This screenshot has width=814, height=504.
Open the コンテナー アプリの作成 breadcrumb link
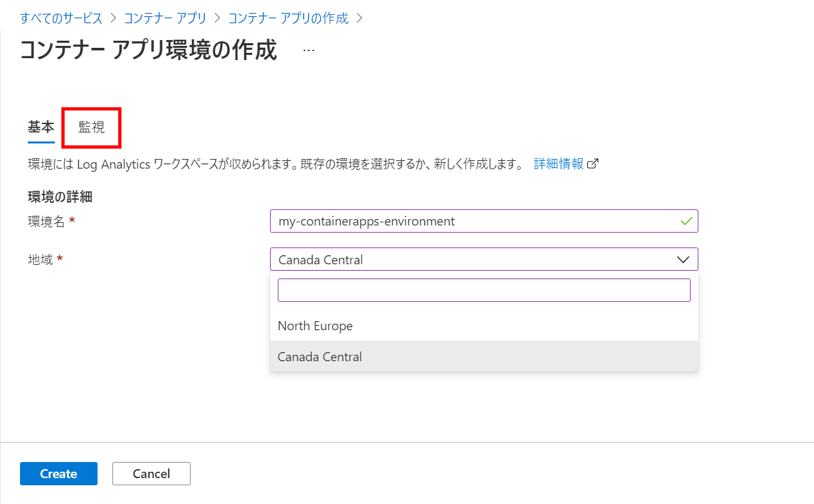[x=288, y=18]
